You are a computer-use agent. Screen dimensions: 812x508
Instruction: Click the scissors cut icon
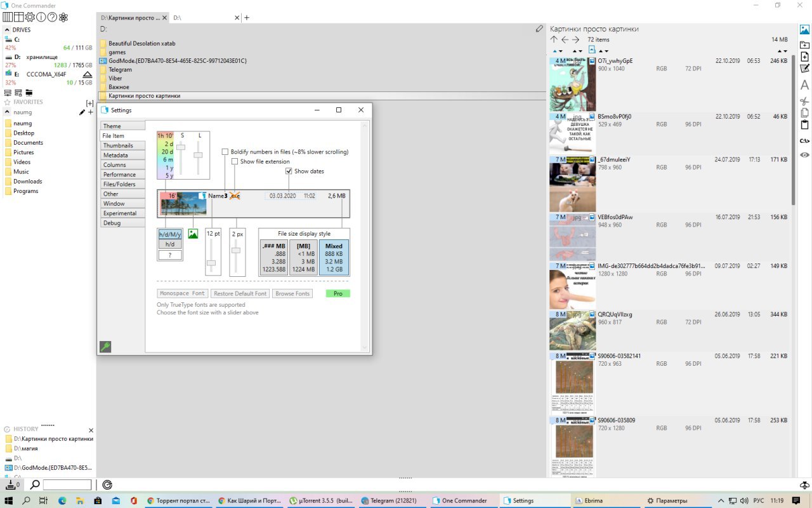click(x=804, y=101)
